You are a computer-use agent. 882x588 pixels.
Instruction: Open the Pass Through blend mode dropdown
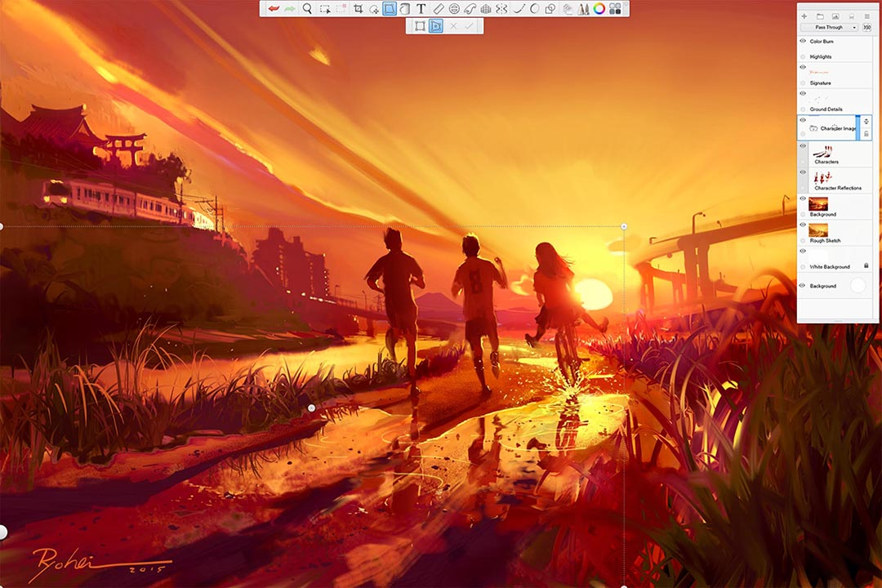pyautogui.click(x=828, y=27)
